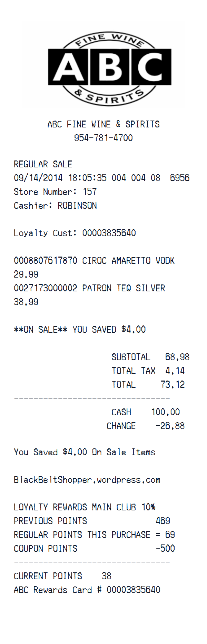207x644 pixels.
Task: Click the PATRON TEQ SILVER item
Action: click(x=124, y=288)
